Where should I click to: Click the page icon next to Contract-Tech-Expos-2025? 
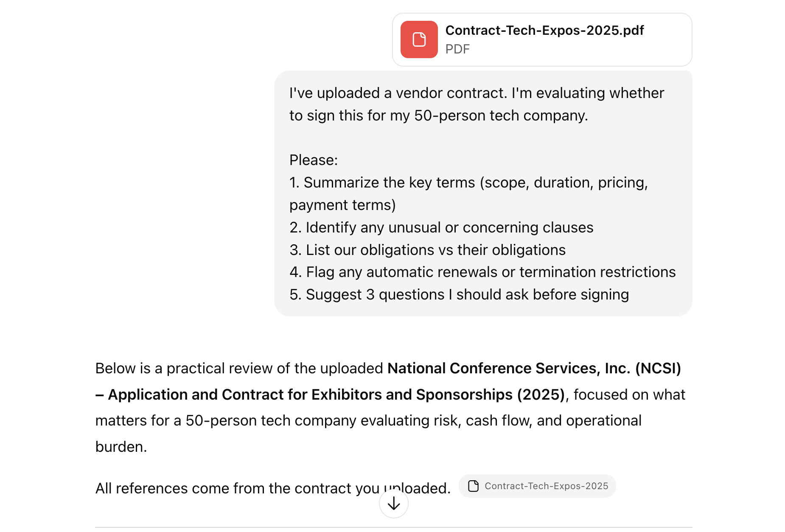click(473, 486)
